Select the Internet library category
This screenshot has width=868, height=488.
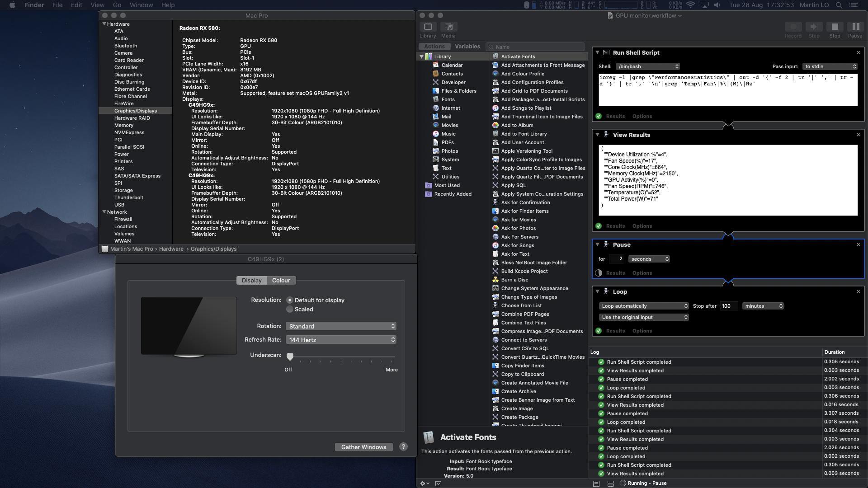(x=451, y=108)
